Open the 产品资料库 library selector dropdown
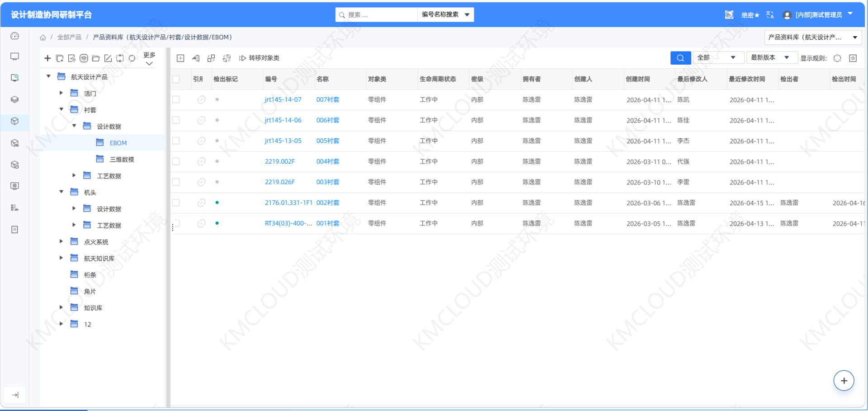Viewport: 868px width, 411px height. point(813,38)
